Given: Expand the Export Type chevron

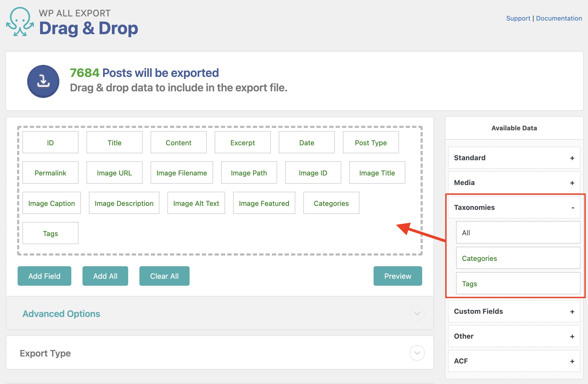Looking at the screenshot, I should click(417, 353).
